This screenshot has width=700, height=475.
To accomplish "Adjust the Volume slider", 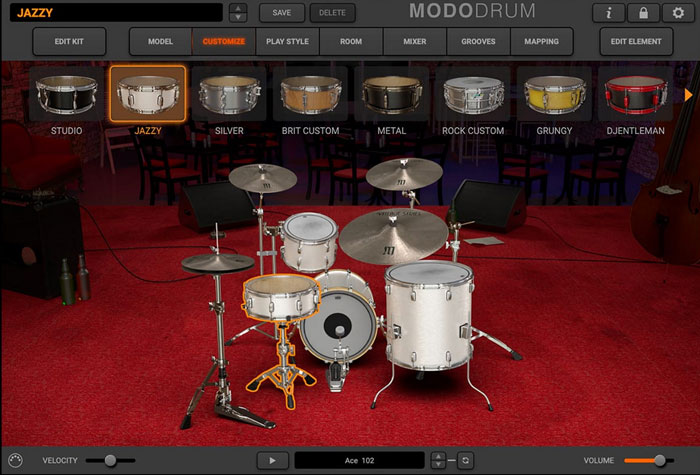I will click(659, 460).
